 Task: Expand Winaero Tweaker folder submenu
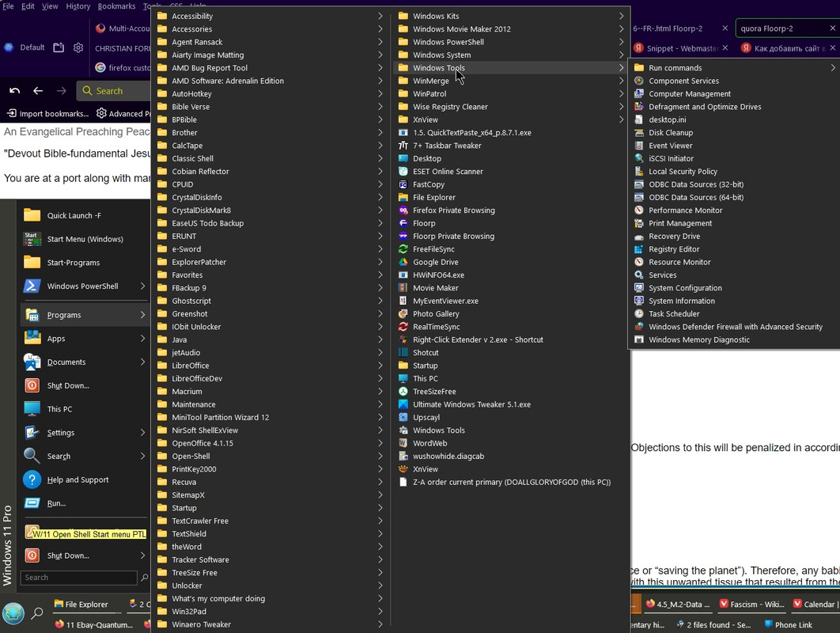(x=380, y=624)
